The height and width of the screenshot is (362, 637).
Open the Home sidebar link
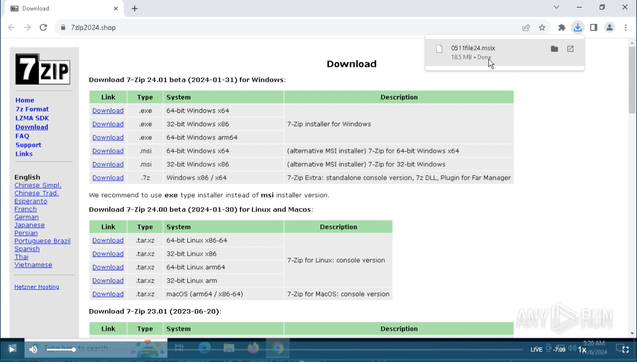25,100
